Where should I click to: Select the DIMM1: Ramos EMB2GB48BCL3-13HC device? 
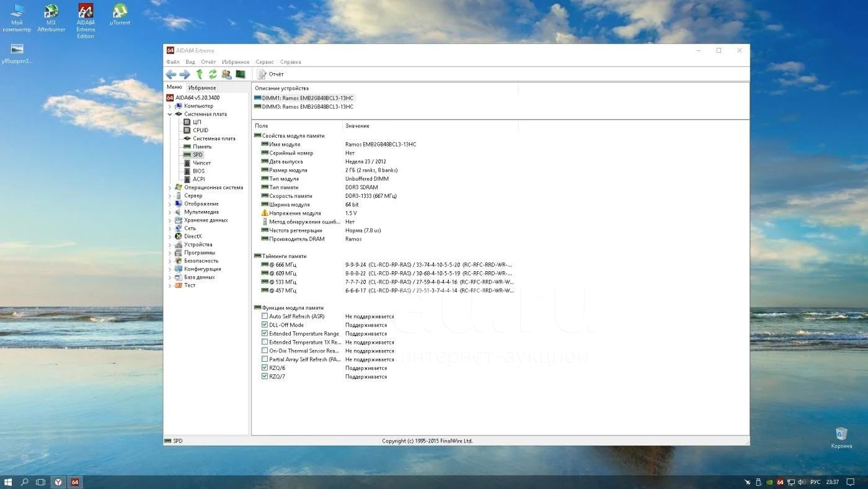click(x=304, y=98)
